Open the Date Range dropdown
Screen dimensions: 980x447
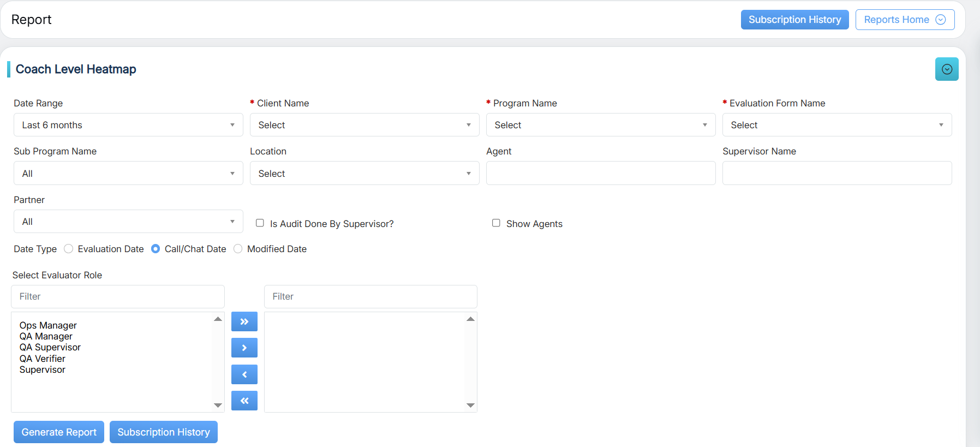point(128,125)
